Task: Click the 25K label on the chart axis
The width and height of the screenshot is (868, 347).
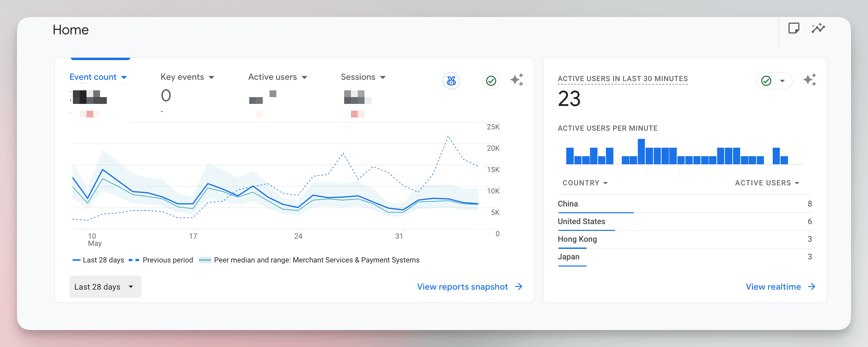Action: [493, 127]
